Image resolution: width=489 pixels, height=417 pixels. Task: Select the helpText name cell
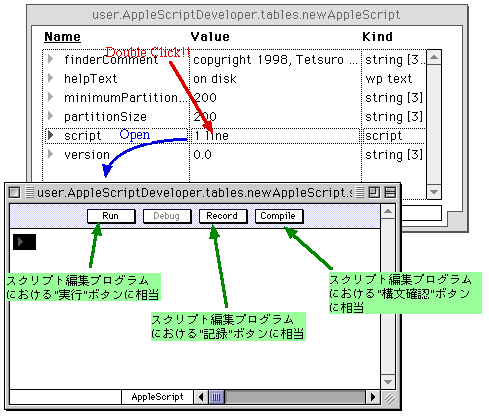click(90, 79)
